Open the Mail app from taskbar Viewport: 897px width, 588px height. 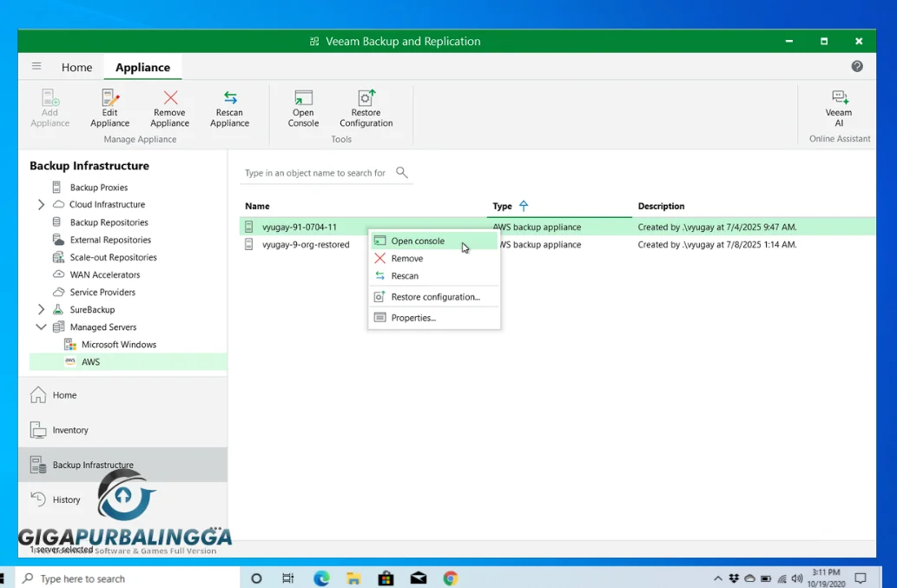(x=419, y=578)
